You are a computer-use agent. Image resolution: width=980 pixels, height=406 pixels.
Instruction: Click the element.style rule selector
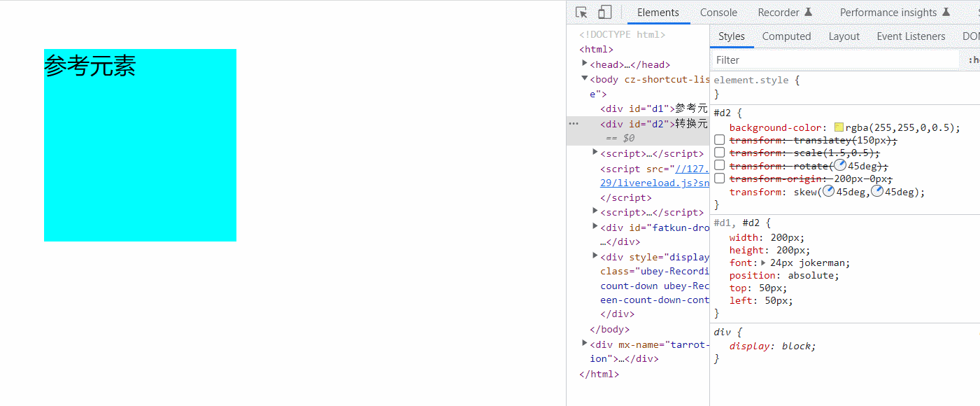[x=751, y=80]
